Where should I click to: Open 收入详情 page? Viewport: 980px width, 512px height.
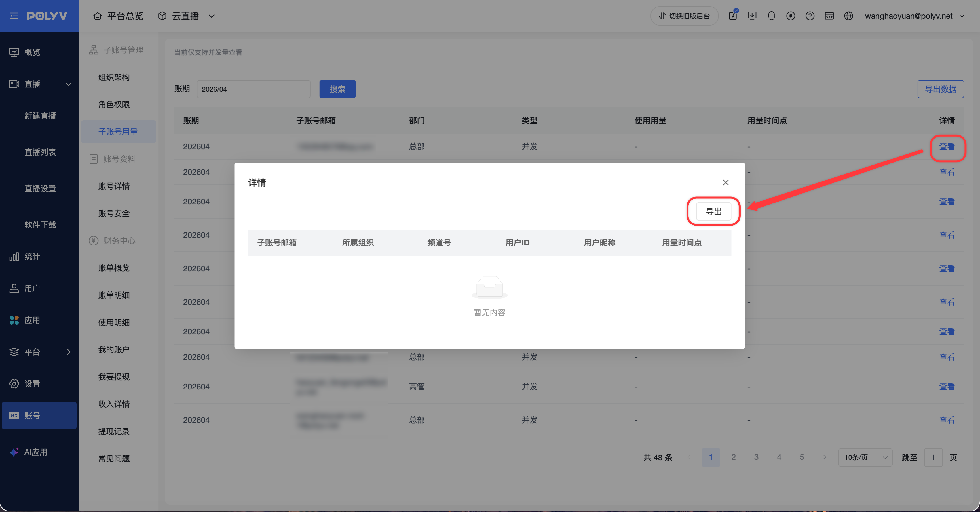pyautogui.click(x=114, y=404)
